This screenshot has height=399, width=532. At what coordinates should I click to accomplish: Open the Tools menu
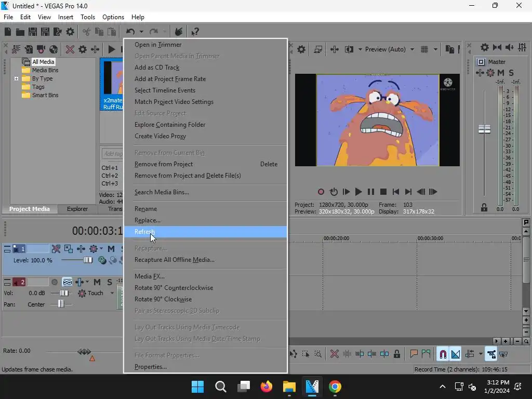tap(87, 17)
